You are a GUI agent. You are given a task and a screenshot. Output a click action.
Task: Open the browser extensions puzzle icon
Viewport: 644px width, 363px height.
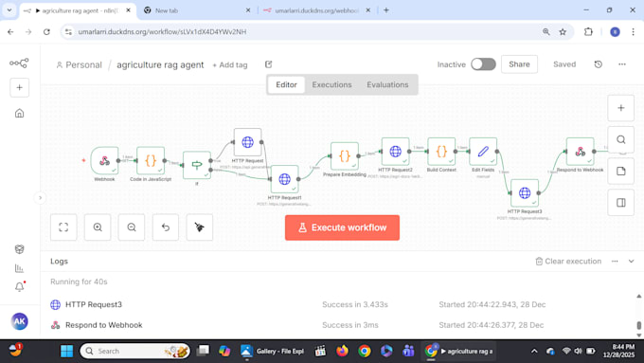(x=588, y=31)
